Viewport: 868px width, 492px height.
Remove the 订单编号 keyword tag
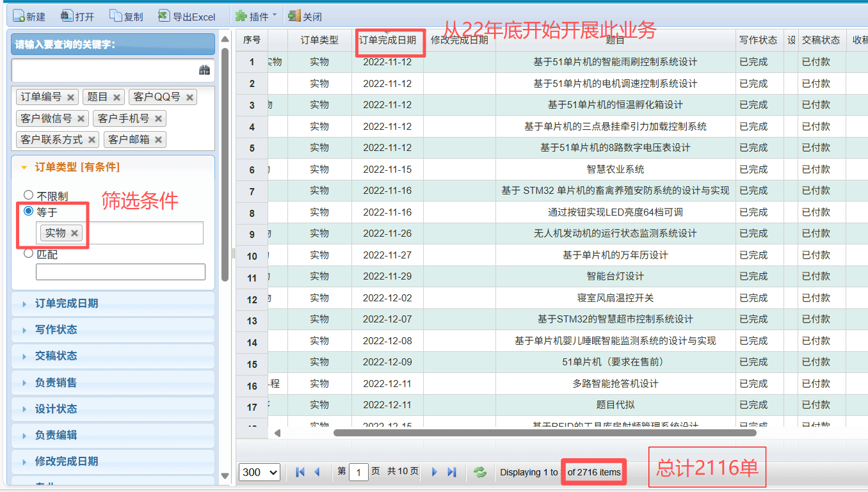[x=70, y=97]
